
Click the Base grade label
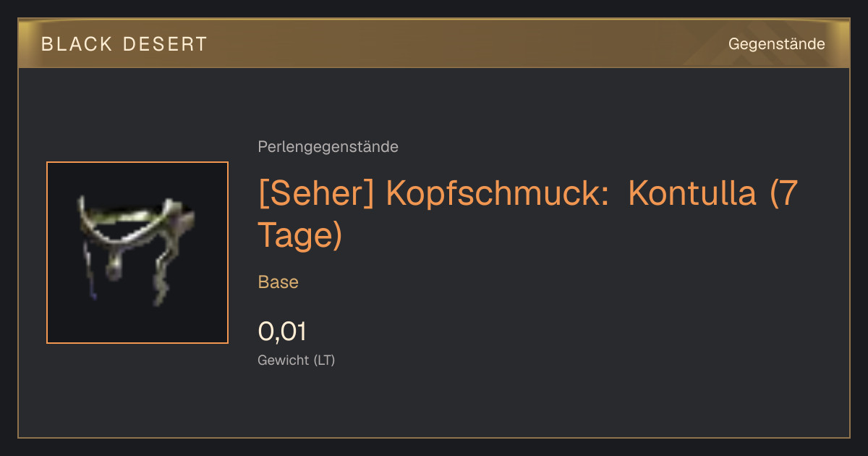[278, 282]
